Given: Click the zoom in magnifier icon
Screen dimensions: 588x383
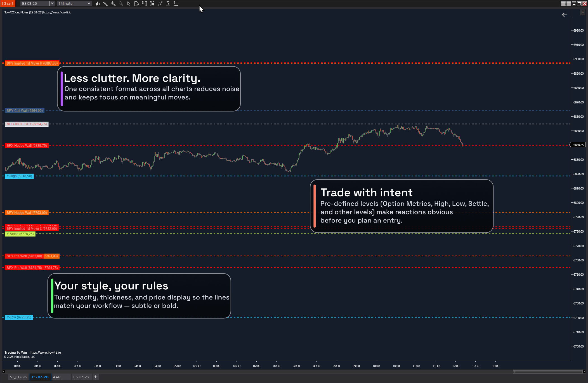Looking at the screenshot, I should (x=113, y=4).
